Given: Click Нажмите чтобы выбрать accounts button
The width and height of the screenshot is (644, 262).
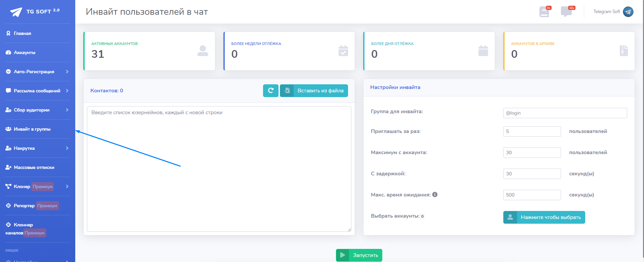Looking at the screenshot, I should click(544, 217).
